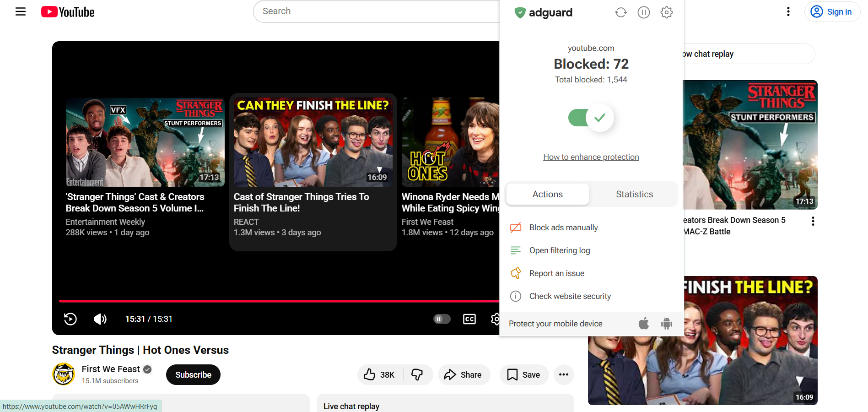Select Block ads manually
Screen dimensions: 868x412
pyautogui.click(x=563, y=227)
